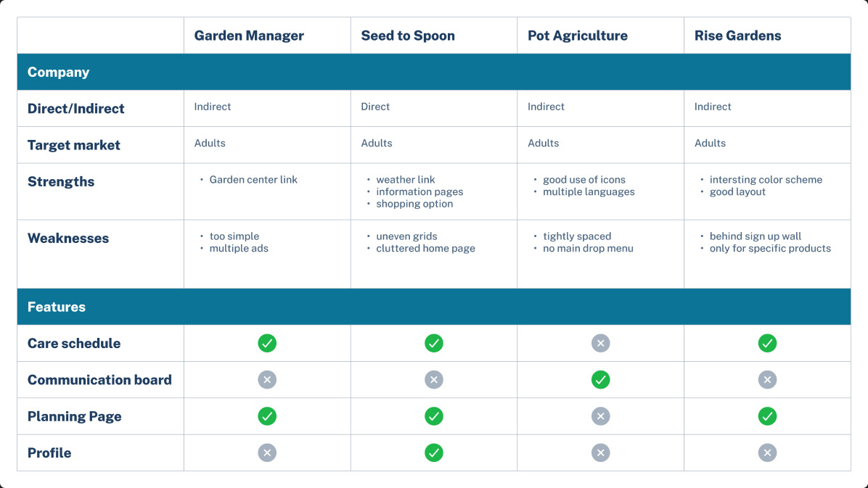This screenshot has width=868, height=488.
Task: Click Pot Agriculture's Planning Page X icon
Action: click(600, 416)
